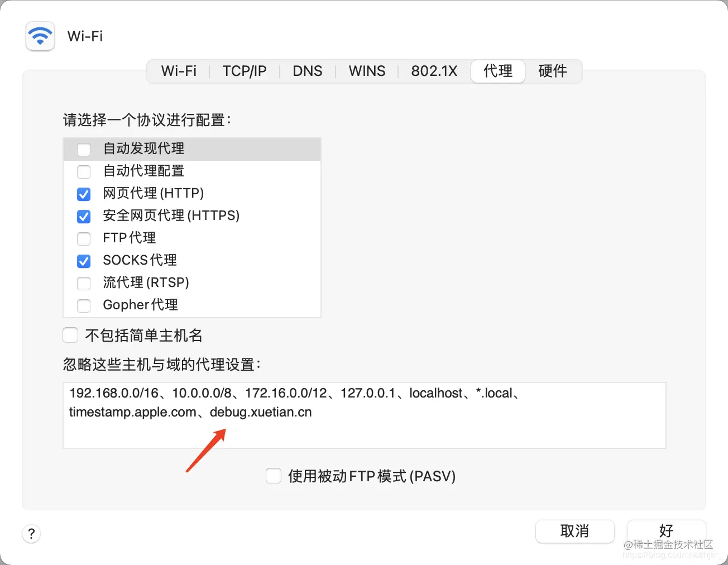728x565 pixels.
Task: Select the 自动发现代理 row label
Action: (143, 149)
